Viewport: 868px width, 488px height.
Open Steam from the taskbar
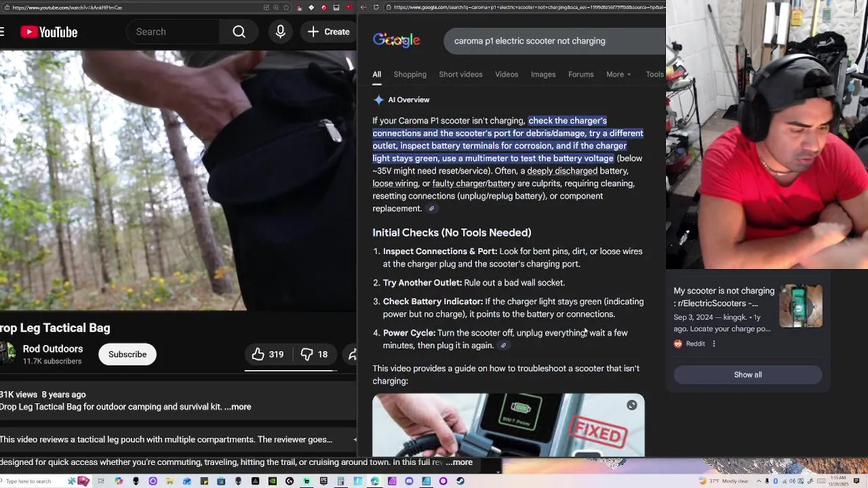(460, 481)
